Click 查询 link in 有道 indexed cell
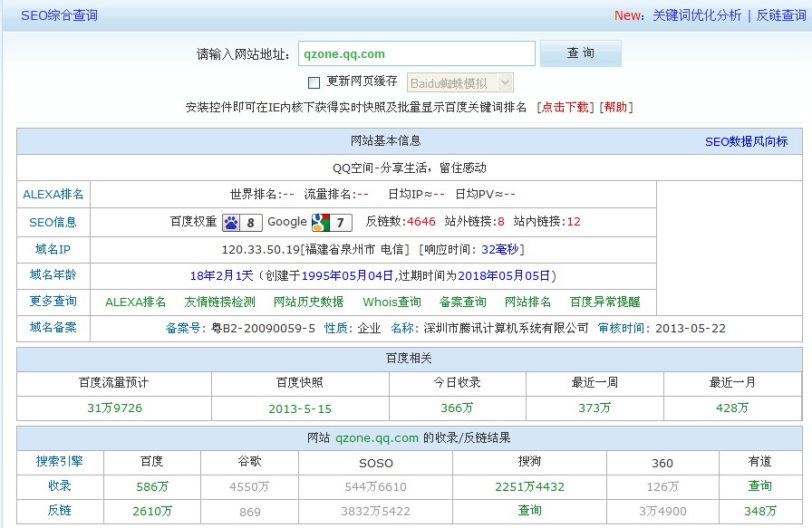 tap(760, 485)
